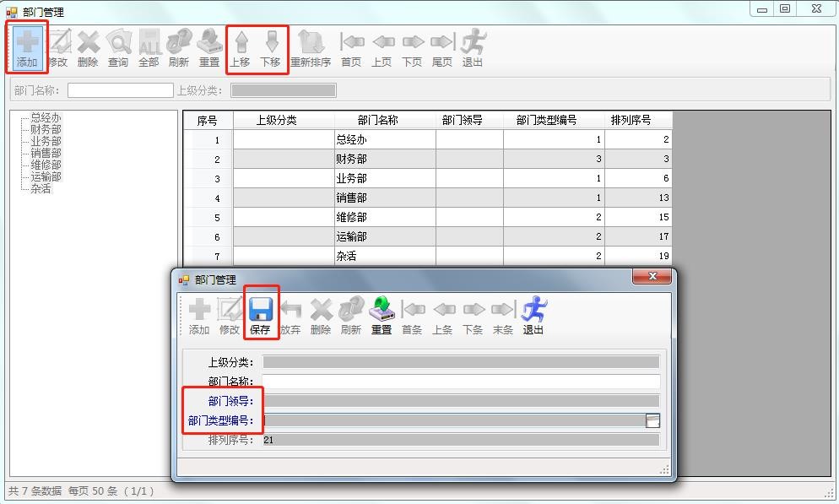Go to last record with 末条
This screenshot has height=504, width=839.
click(x=503, y=316)
